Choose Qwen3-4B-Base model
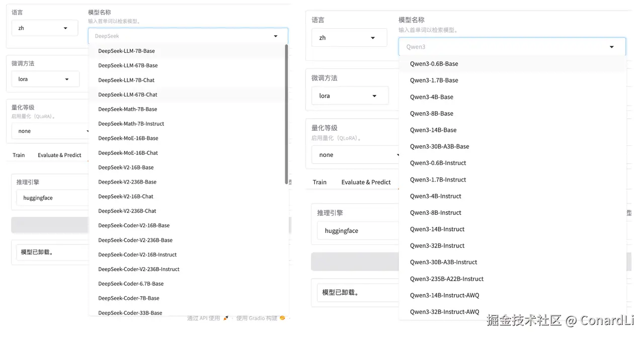Viewport: 644px width, 337px height. pos(512,97)
